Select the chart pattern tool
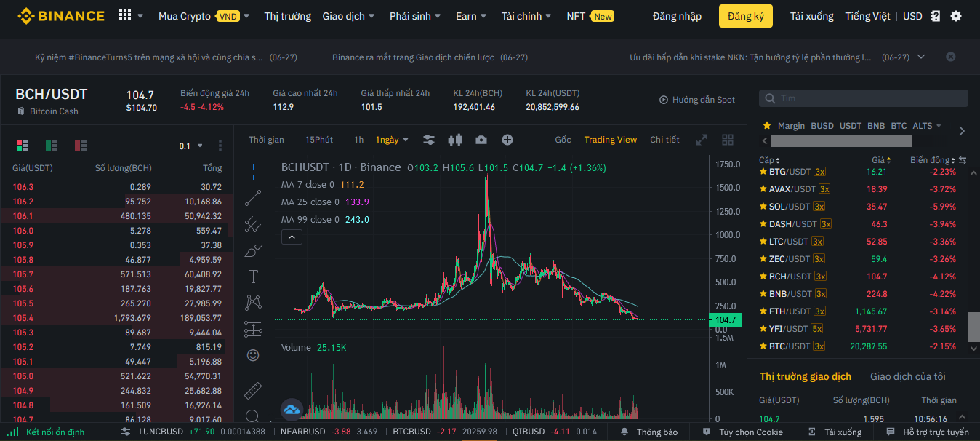The image size is (980, 441). point(253,303)
